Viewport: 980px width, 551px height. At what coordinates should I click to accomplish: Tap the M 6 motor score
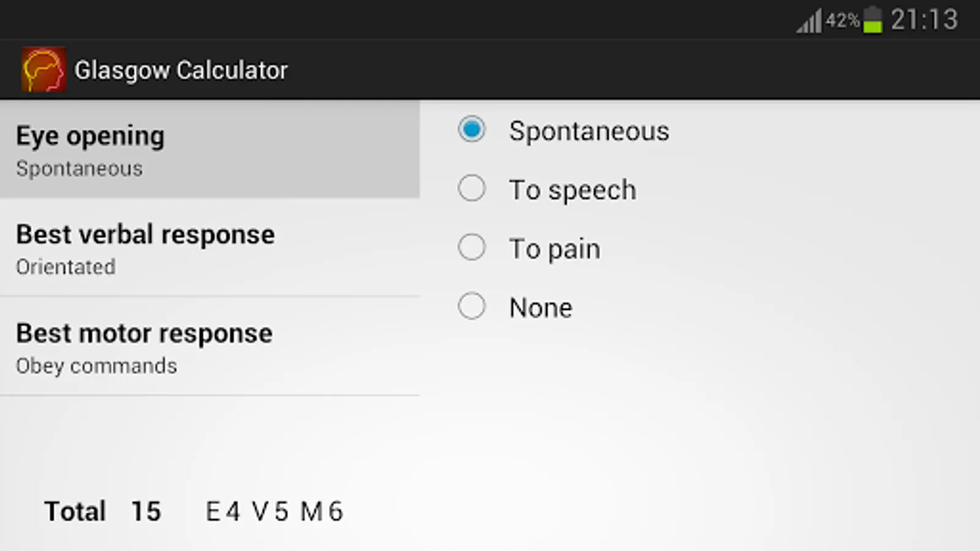coord(322,512)
